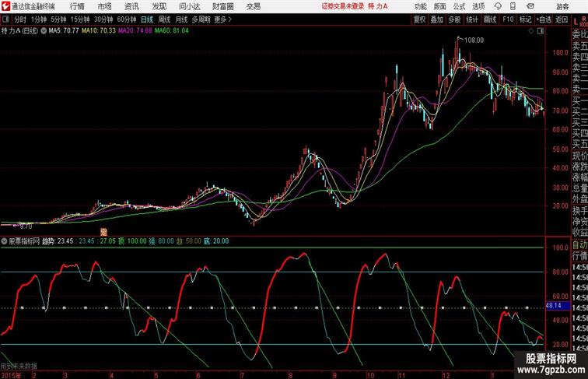
Task: Click the 多股 multi-stock button
Action: click(x=454, y=19)
